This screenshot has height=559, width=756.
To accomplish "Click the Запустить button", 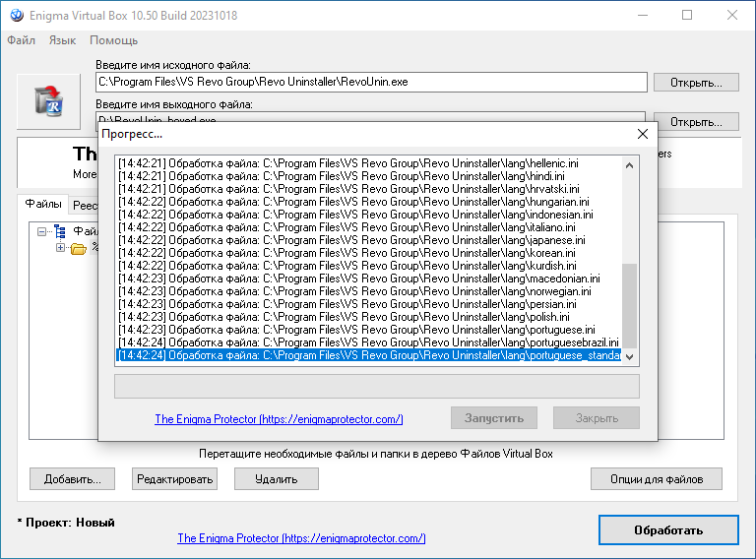I will 494,418.
